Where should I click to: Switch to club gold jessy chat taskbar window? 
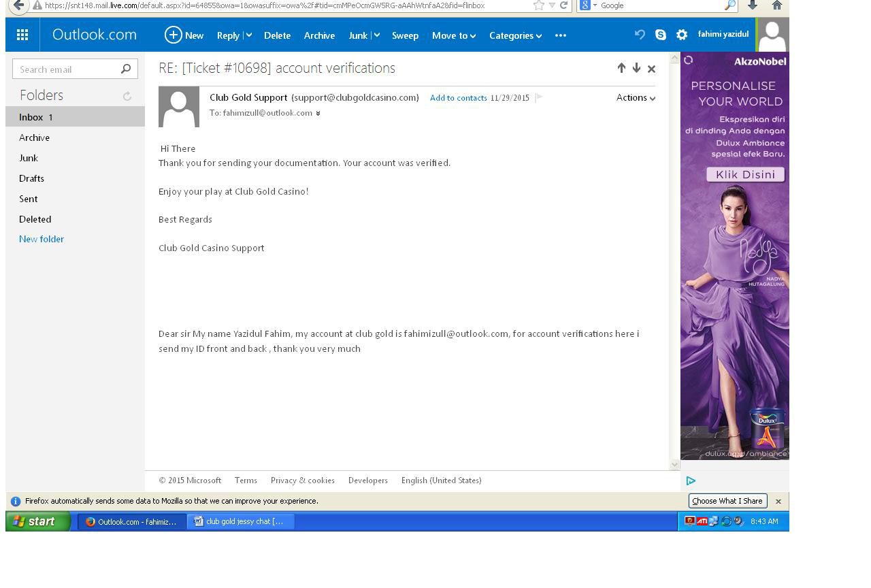click(x=241, y=521)
